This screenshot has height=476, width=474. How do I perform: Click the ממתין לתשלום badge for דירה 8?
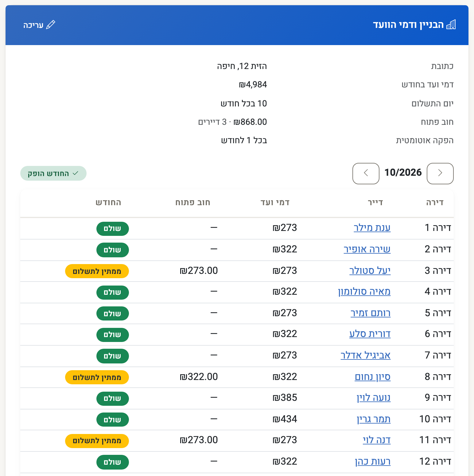(97, 377)
